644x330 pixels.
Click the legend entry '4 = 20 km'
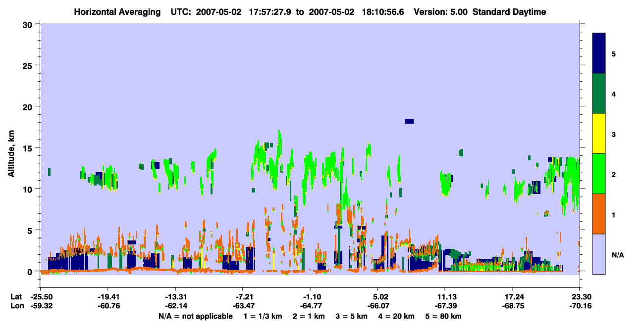point(397,316)
